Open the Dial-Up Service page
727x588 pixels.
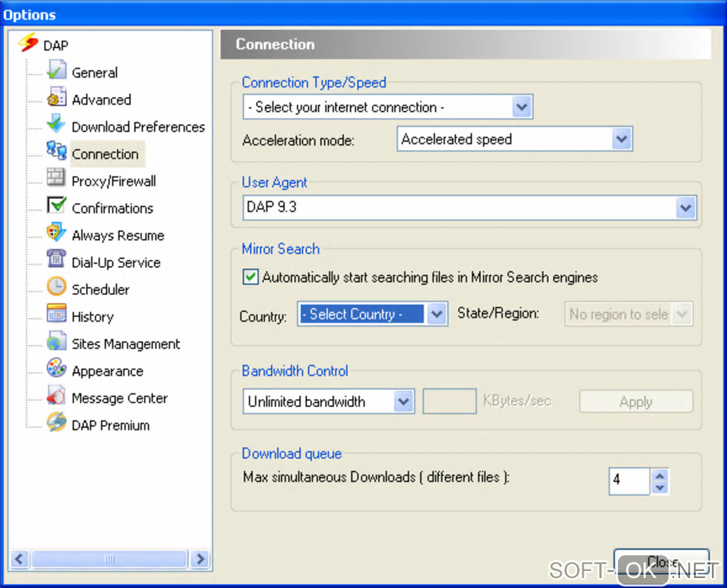[116, 263]
